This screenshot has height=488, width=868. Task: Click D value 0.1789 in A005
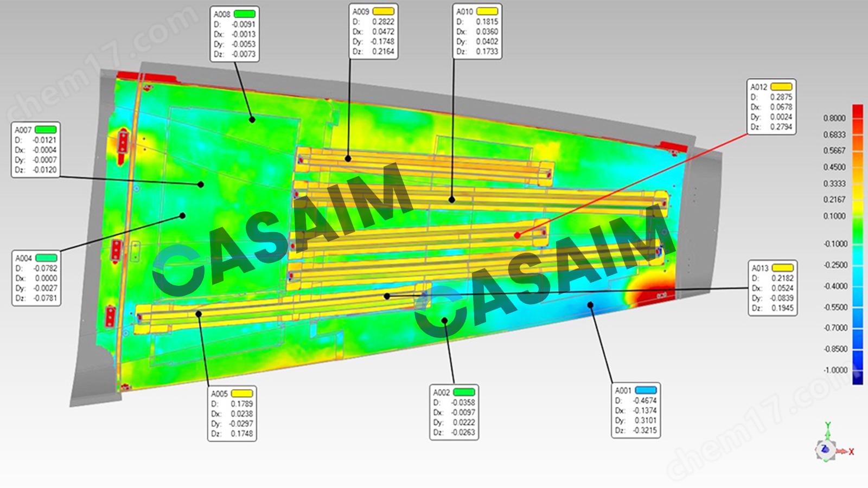coord(242,404)
